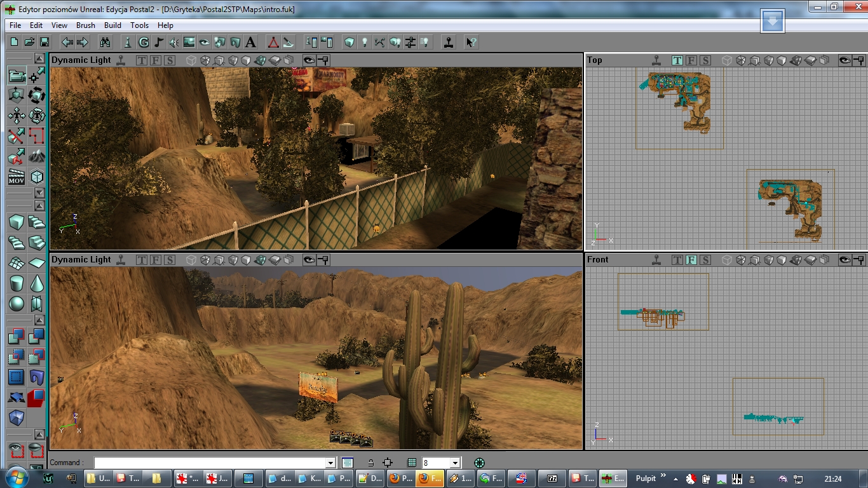Image resolution: width=868 pixels, height=488 pixels.
Task: Select the Sheet brush builder
Action: coord(37,263)
